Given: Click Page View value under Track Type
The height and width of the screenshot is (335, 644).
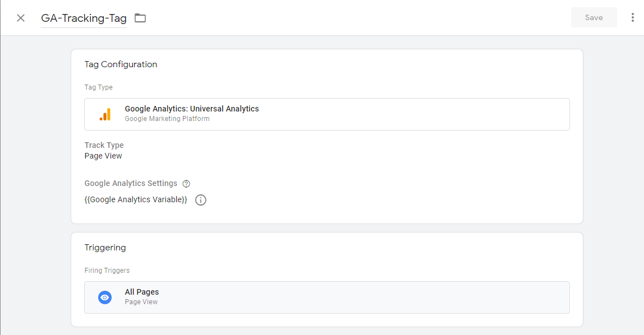Looking at the screenshot, I should point(103,156).
